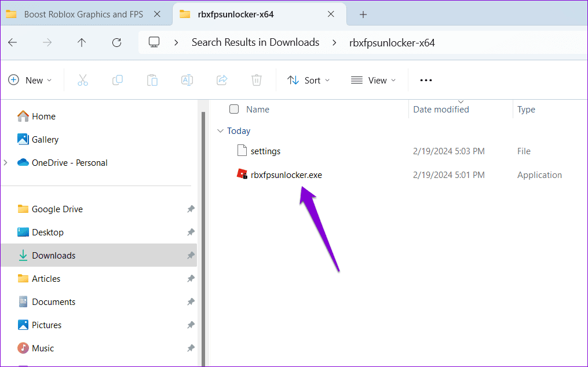Close the Boost Roblox Graphics and FPS tab

[157, 14]
